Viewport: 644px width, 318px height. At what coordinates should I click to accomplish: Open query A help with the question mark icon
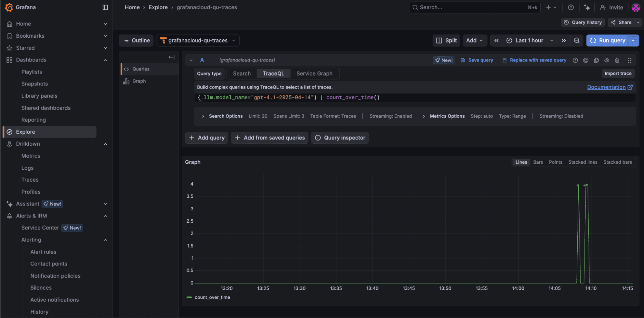click(x=575, y=60)
